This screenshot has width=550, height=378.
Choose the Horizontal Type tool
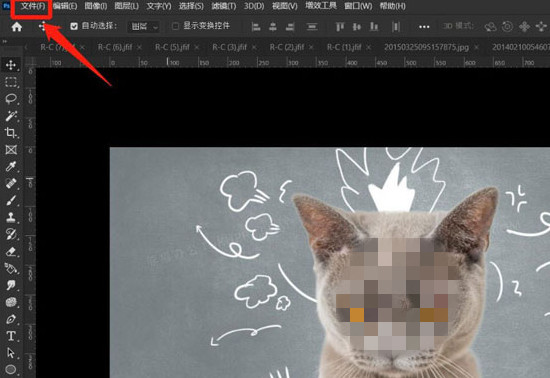pos(11,336)
